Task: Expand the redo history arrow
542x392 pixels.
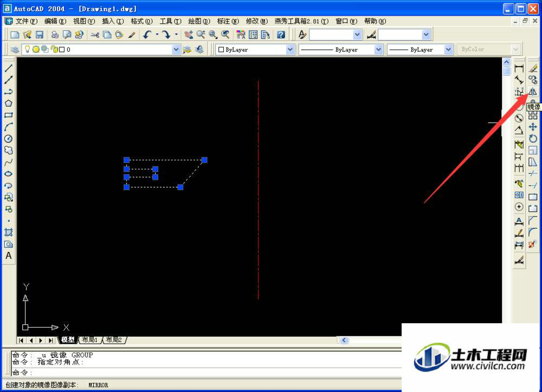Action: (x=176, y=35)
